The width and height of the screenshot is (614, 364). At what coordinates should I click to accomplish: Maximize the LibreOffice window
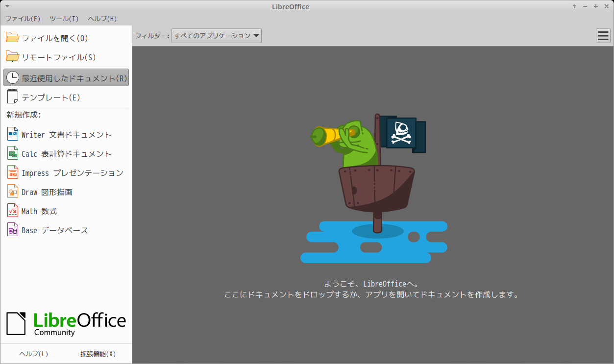point(596,6)
